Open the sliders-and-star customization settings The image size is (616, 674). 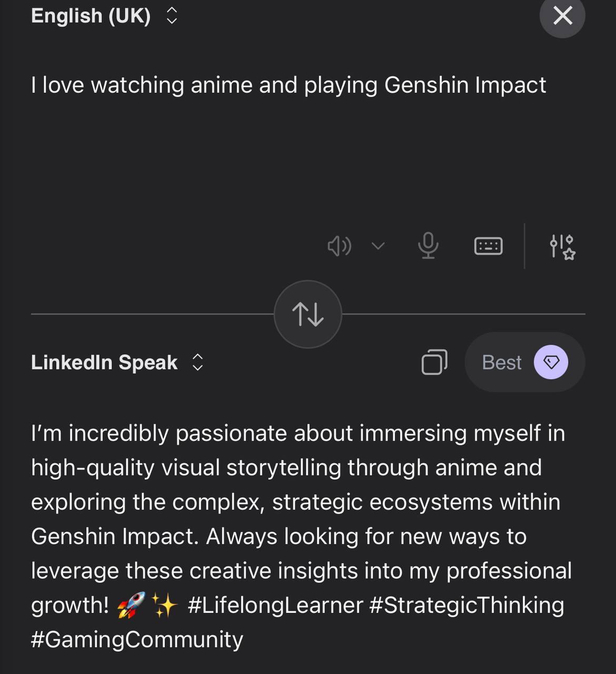pos(562,246)
